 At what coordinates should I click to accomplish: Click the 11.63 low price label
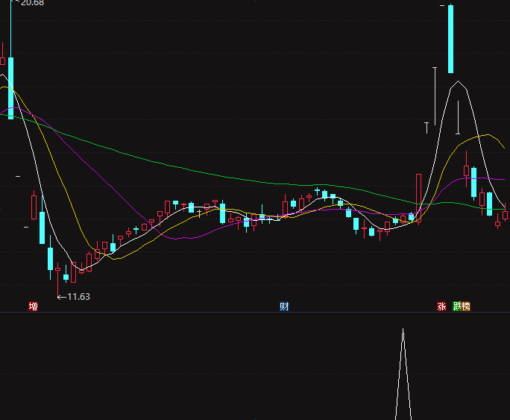[x=79, y=297]
